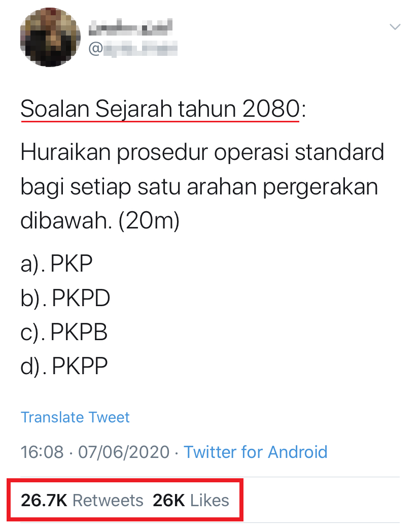Screen dimensions: 420x527
Task: Click the option "c). PKPB"
Action: pyautogui.click(x=64, y=333)
